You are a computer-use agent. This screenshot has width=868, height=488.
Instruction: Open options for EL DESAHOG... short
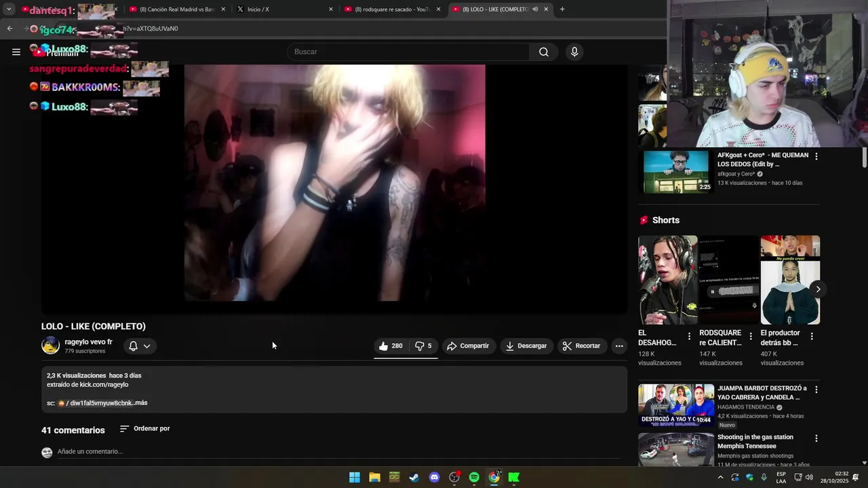click(x=690, y=337)
